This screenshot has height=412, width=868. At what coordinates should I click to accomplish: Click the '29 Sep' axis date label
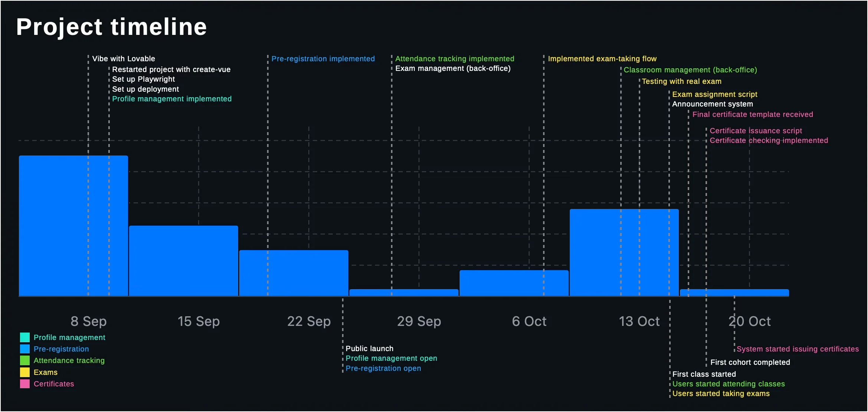[x=419, y=321]
